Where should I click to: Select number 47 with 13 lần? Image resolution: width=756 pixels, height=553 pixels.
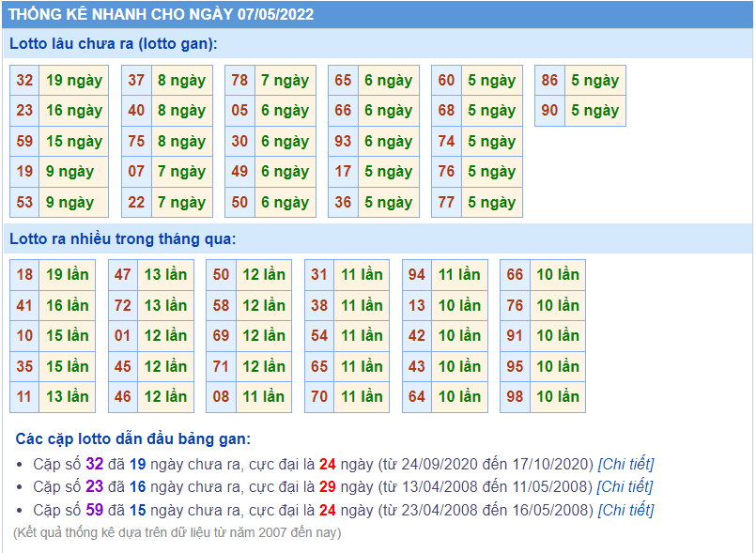[x=123, y=275]
